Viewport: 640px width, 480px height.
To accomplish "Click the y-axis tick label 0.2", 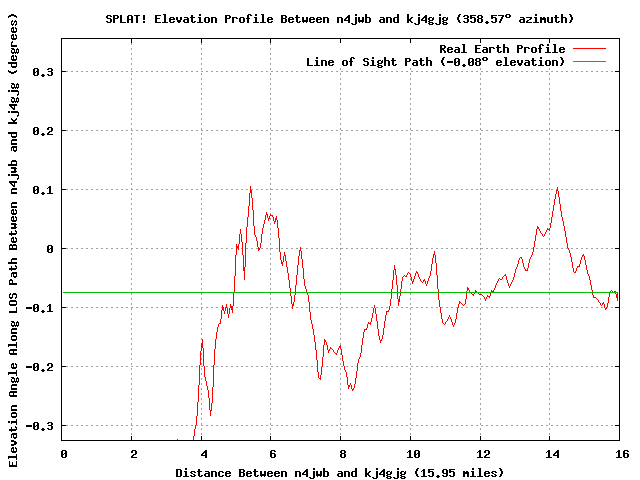I will click(x=43, y=131).
